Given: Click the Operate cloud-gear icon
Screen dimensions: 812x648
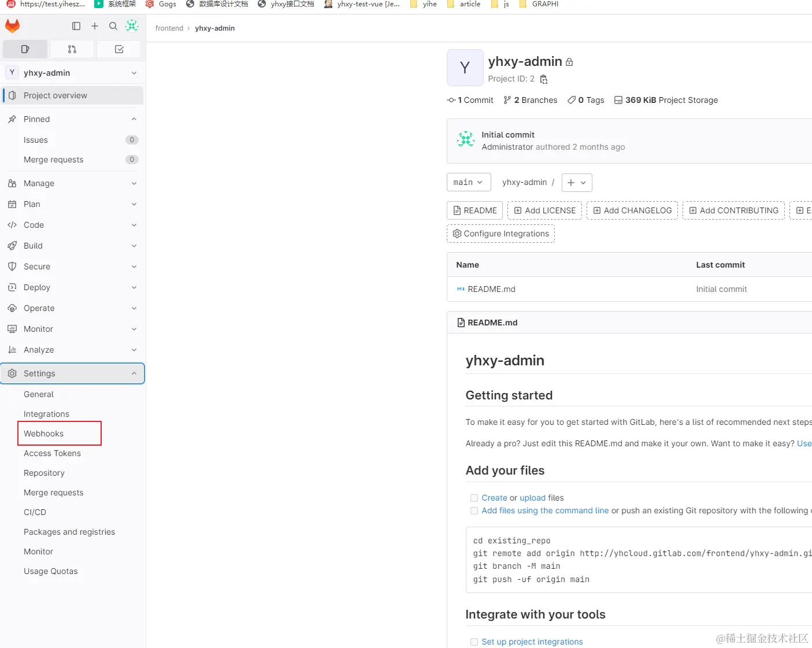Looking at the screenshot, I should [12, 308].
